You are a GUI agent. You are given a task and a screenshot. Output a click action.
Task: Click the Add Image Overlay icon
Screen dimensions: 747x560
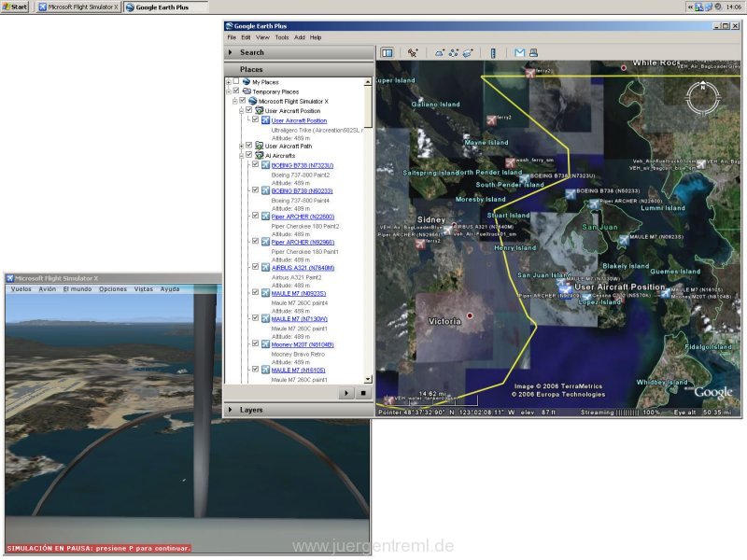tap(468, 53)
